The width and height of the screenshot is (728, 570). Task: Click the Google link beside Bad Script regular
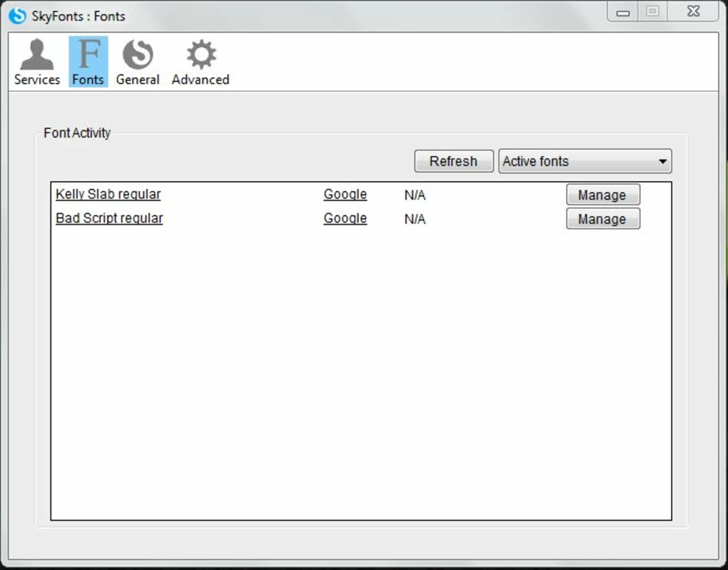coord(345,218)
